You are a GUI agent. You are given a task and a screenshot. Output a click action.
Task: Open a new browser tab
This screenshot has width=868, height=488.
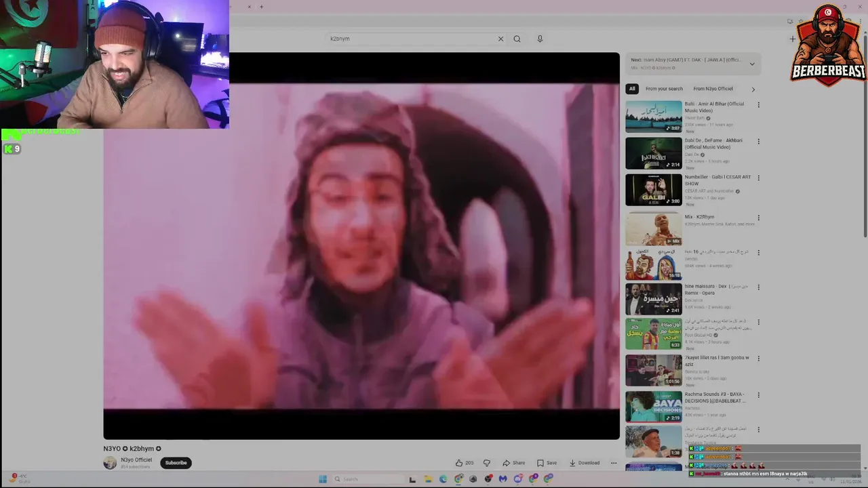coord(261,7)
